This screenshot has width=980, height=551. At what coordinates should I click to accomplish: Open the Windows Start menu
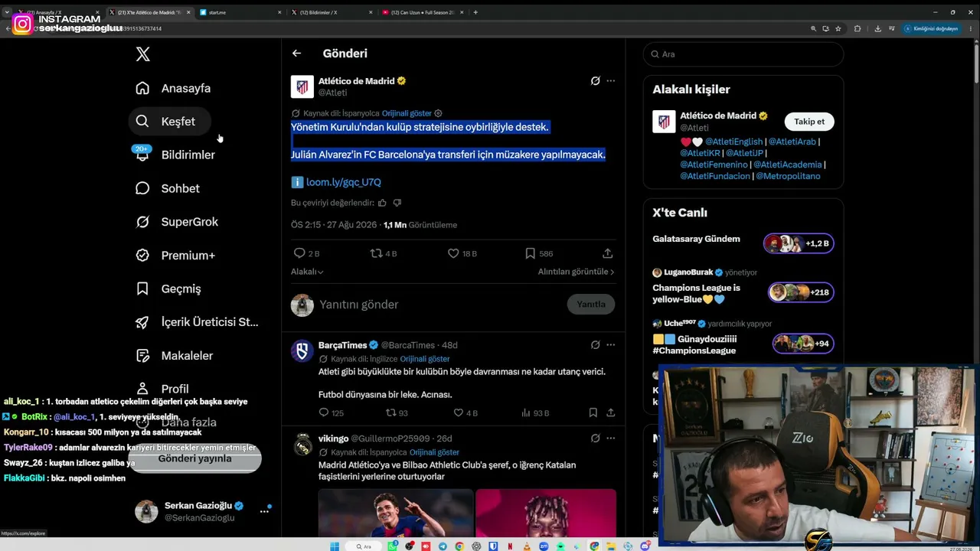click(335, 546)
